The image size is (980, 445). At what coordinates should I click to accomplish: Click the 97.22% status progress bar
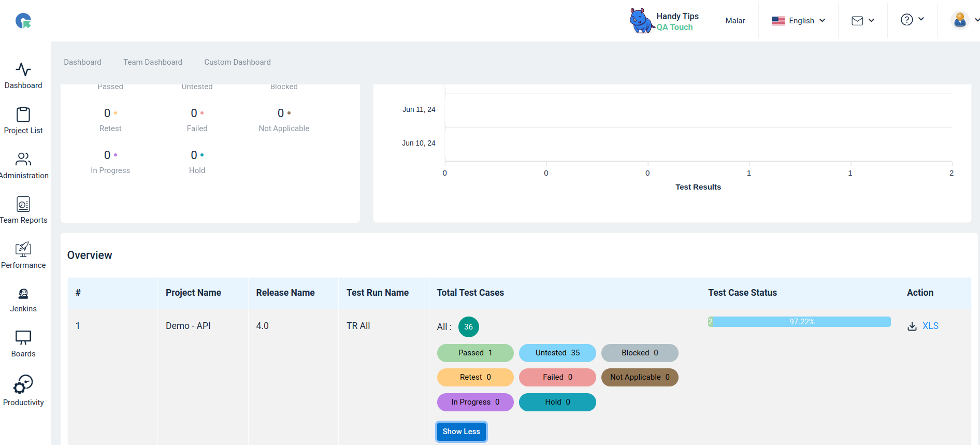click(x=799, y=322)
